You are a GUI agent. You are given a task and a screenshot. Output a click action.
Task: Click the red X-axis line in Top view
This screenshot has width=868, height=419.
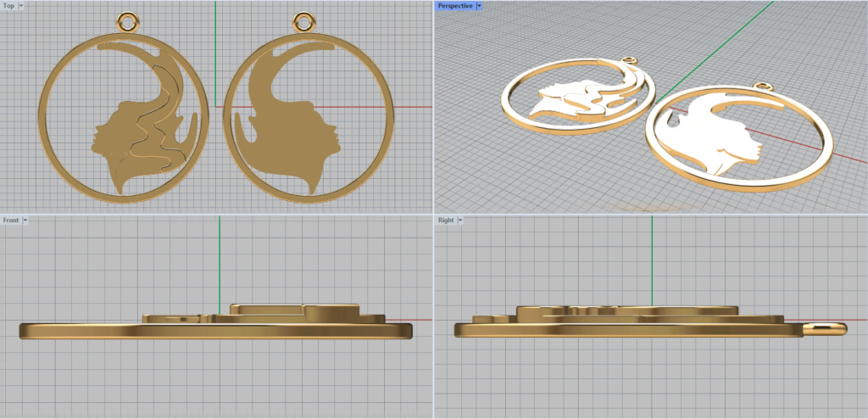pos(407,107)
